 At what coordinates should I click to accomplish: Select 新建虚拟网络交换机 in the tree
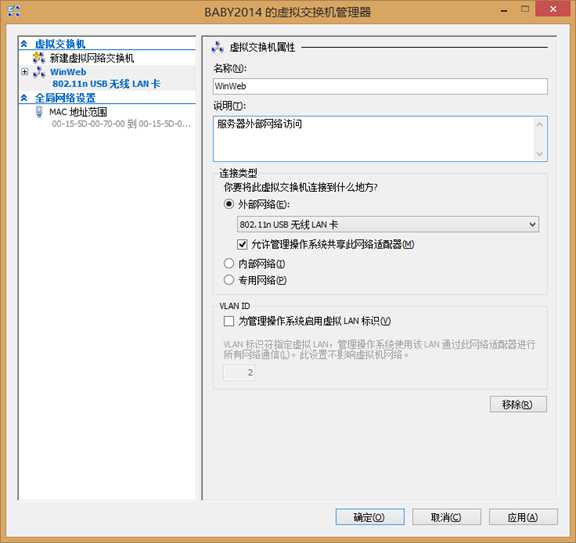pos(92,58)
